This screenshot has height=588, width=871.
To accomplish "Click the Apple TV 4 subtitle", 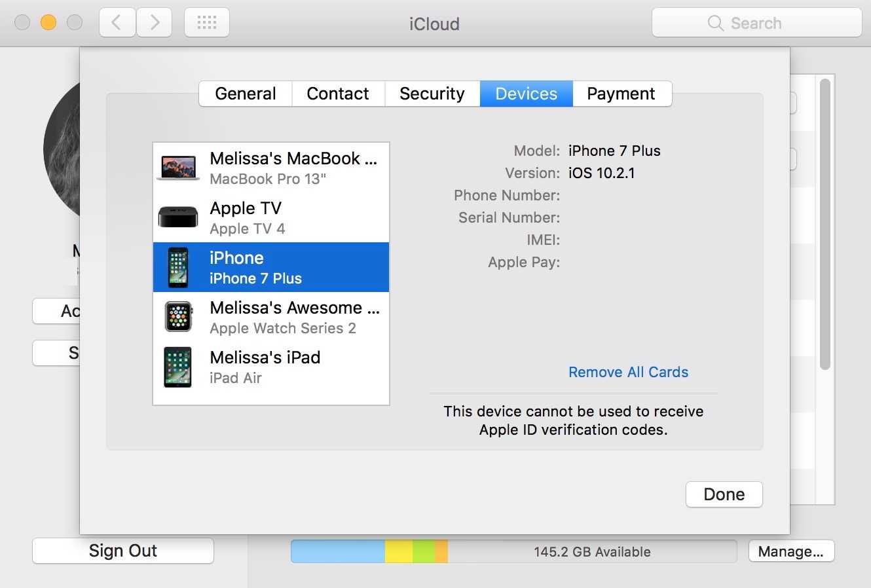I will [x=248, y=229].
